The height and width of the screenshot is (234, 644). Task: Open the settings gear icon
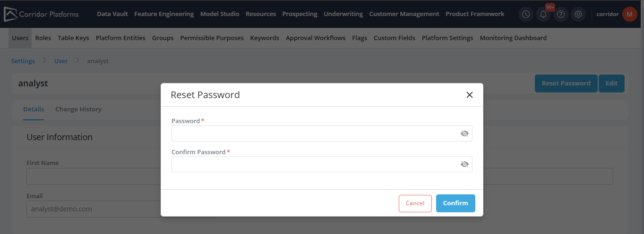[578, 14]
